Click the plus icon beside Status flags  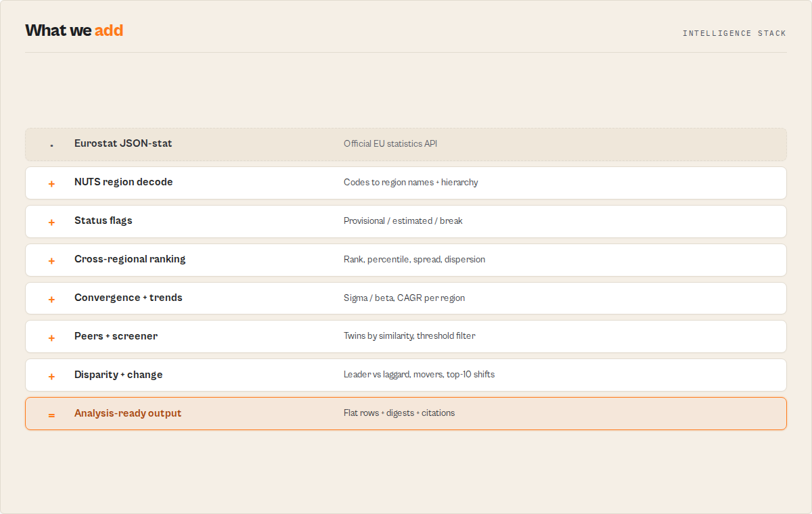51,222
